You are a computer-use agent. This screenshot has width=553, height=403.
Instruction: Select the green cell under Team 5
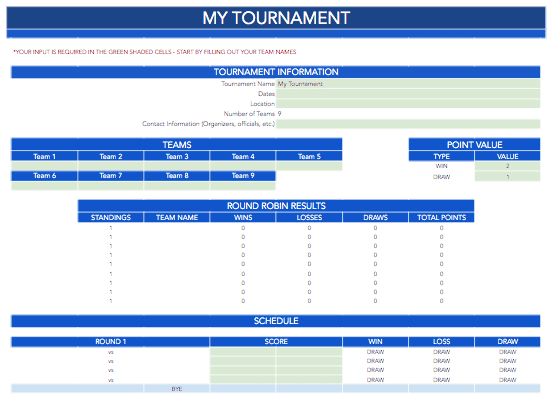coord(309,166)
